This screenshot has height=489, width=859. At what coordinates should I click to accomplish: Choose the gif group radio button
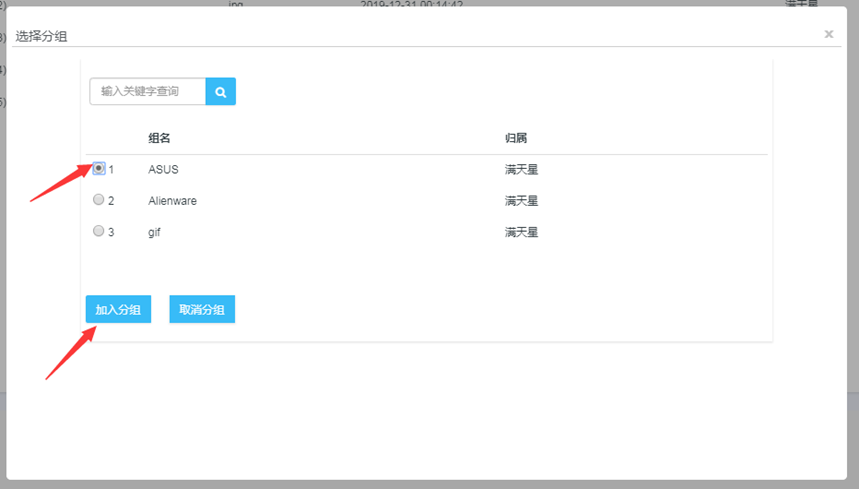coord(98,231)
